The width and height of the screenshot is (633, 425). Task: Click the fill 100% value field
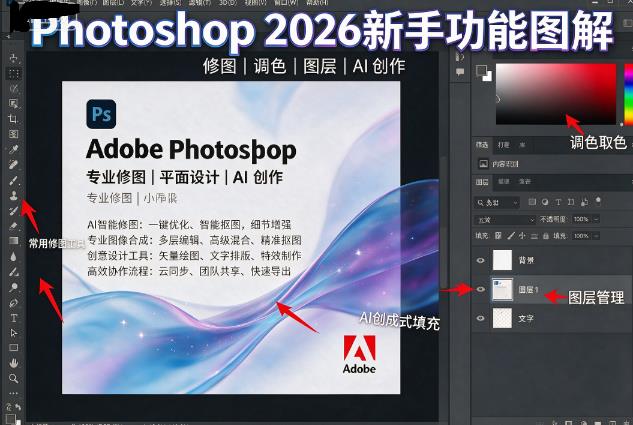coord(581,236)
